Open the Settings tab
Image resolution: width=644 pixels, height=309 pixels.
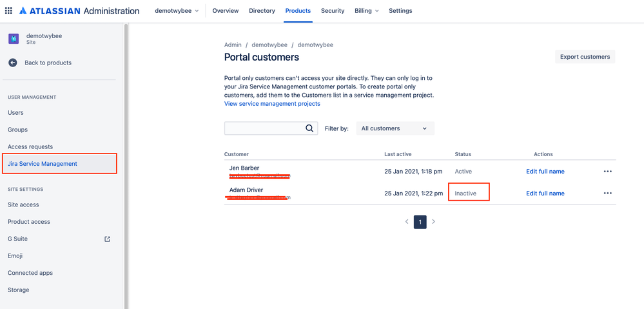tap(400, 11)
